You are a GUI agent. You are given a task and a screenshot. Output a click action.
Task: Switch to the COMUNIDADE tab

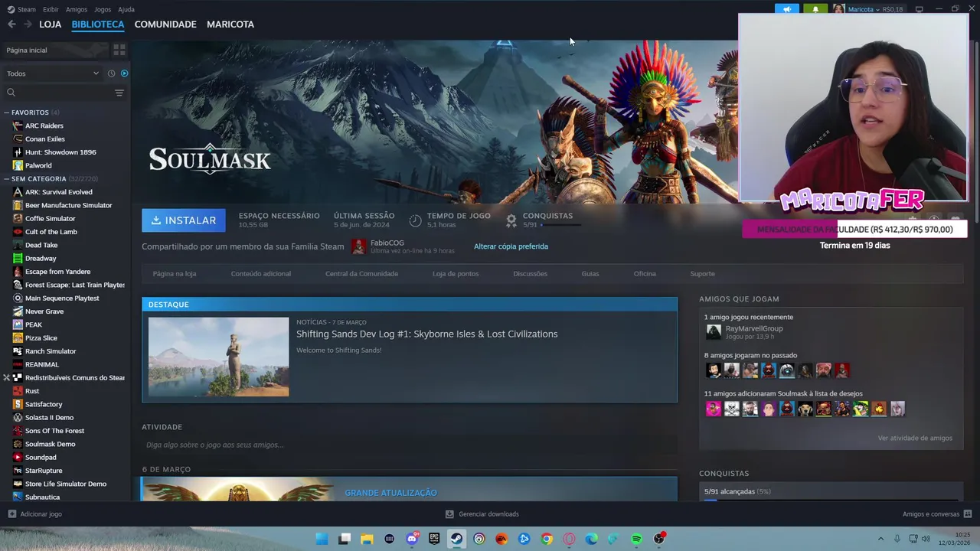[165, 24]
